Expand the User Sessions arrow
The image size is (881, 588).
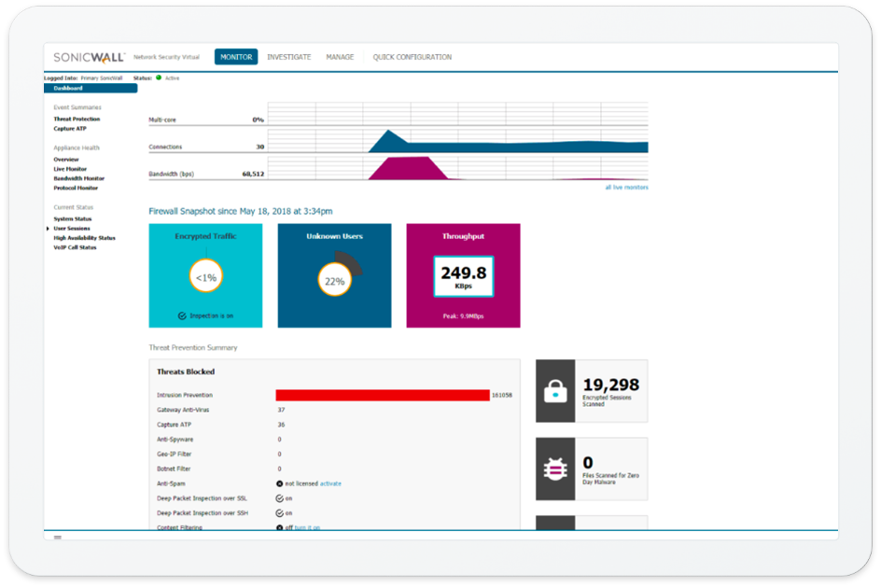pos(48,229)
